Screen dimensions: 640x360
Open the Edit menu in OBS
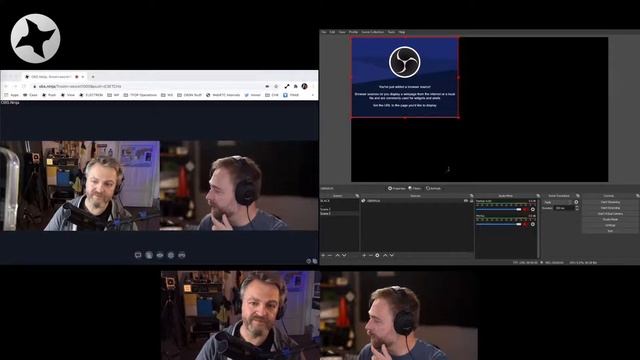[x=332, y=32]
